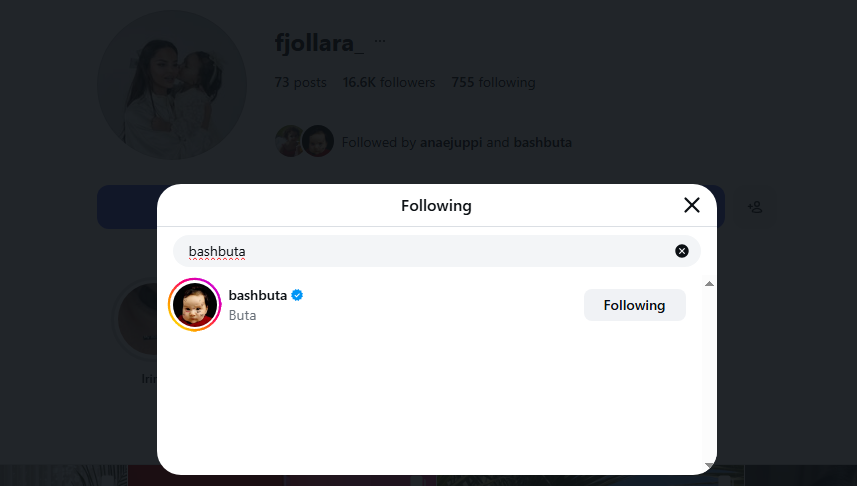Screen dimensions: 857x486
Task: Click inside the following search field
Action: point(426,251)
